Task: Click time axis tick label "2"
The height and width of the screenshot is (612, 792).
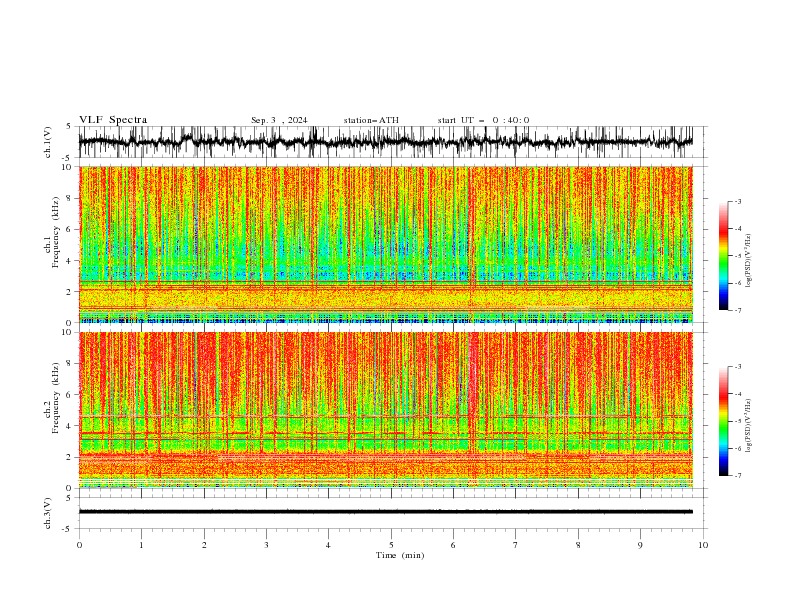Action: pos(204,545)
